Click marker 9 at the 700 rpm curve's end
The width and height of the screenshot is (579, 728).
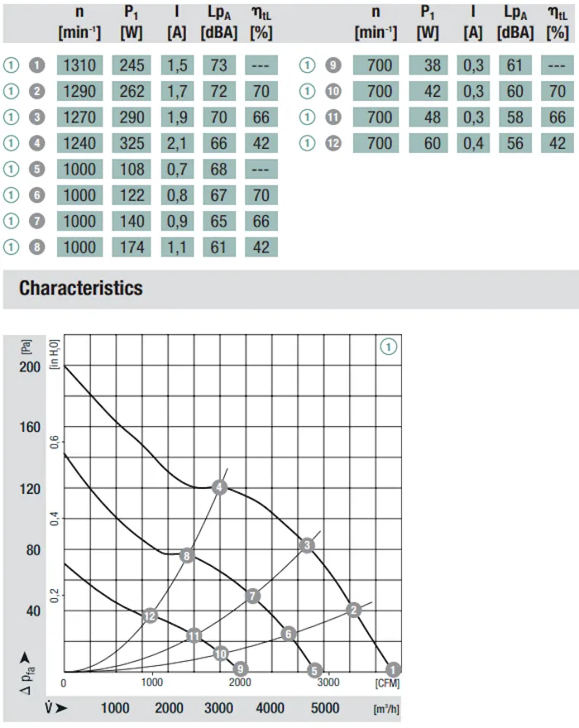[x=240, y=669]
